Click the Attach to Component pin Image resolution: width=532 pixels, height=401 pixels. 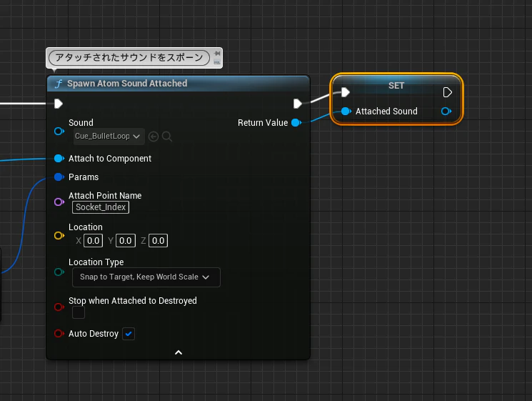59,158
